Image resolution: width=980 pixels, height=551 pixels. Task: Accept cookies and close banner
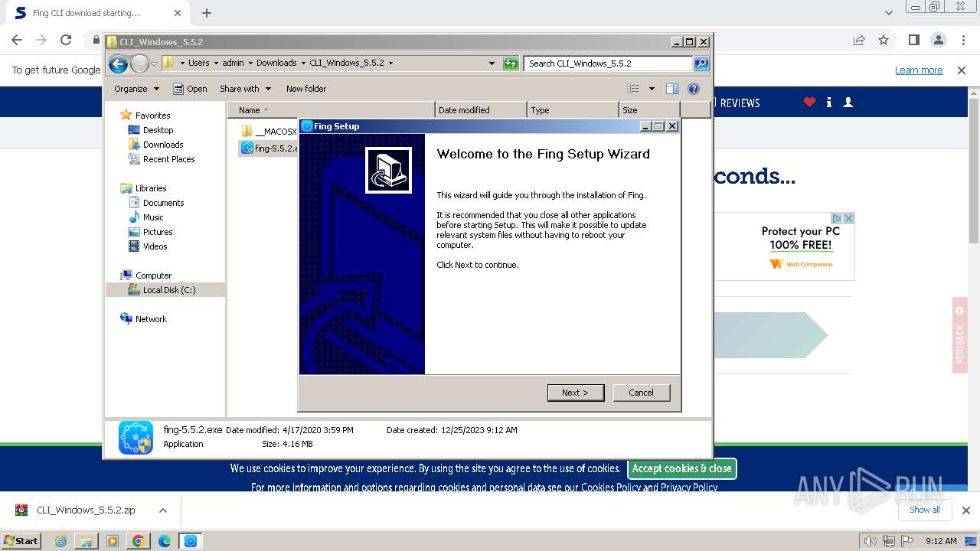681,468
